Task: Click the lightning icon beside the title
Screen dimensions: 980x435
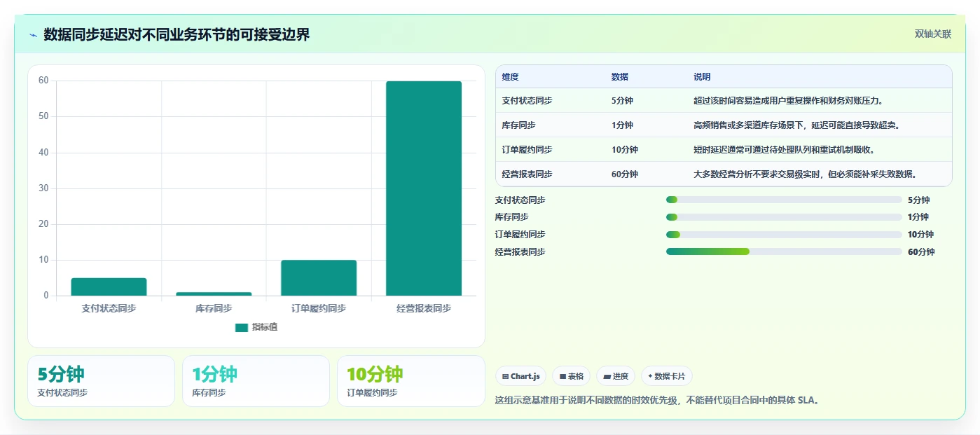Action: (x=34, y=35)
